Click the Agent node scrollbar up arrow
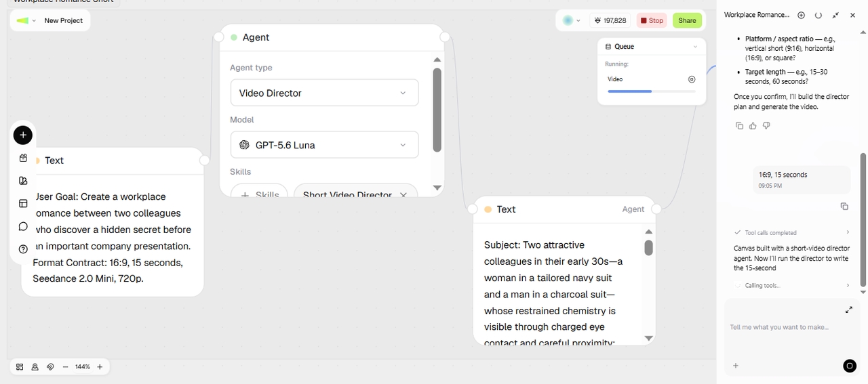 pyautogui.click(x=437, y=60)
